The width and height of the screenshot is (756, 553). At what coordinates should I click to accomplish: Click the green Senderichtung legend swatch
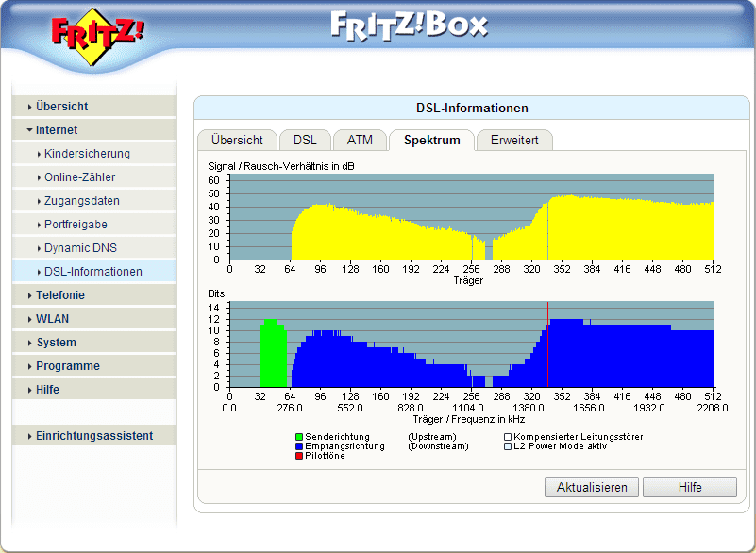299,437
